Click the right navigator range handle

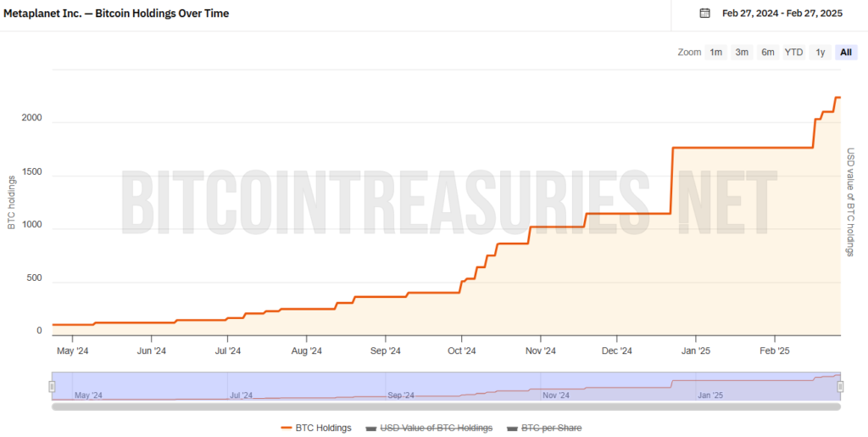[840, 387]
